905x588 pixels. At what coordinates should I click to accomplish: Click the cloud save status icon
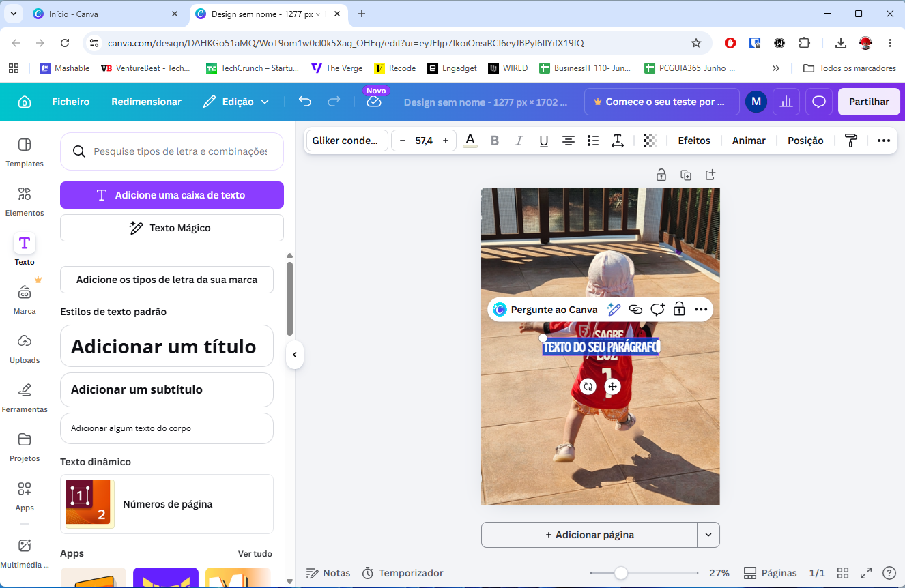374,102
